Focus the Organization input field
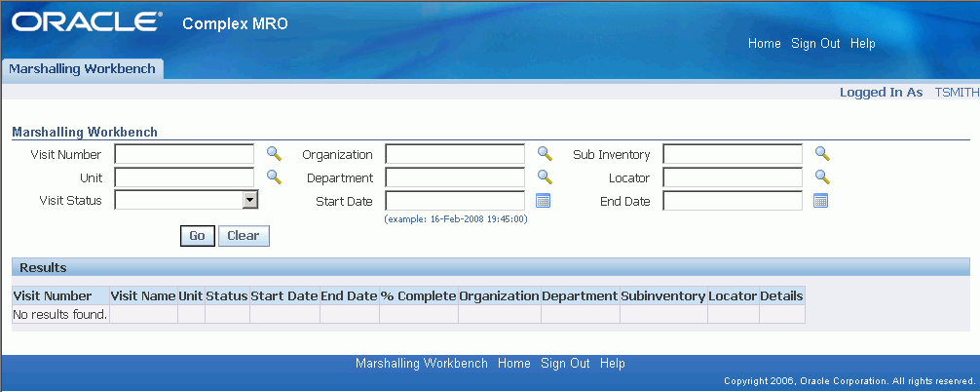The width and height of the screenshot is (980, 392). coord(455,154)
